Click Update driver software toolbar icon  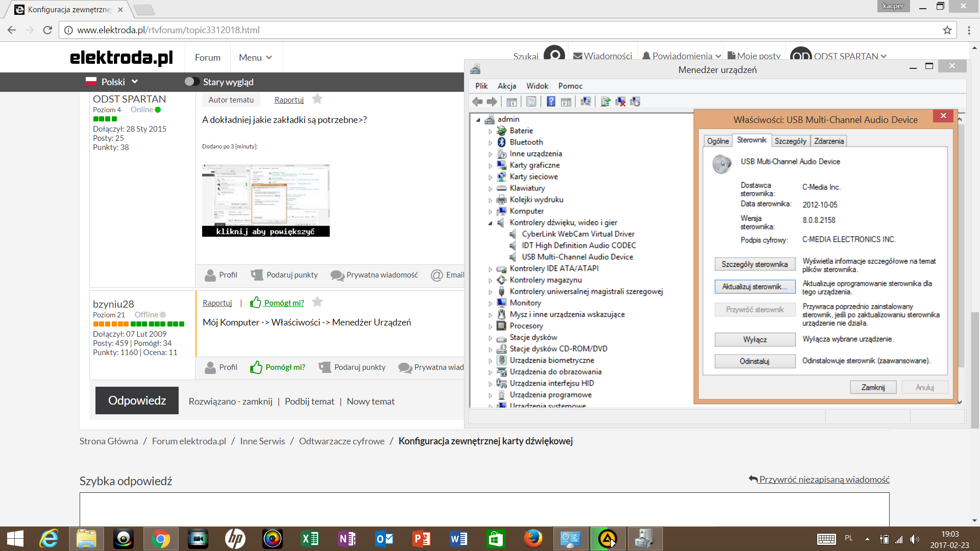click(605, 102)
